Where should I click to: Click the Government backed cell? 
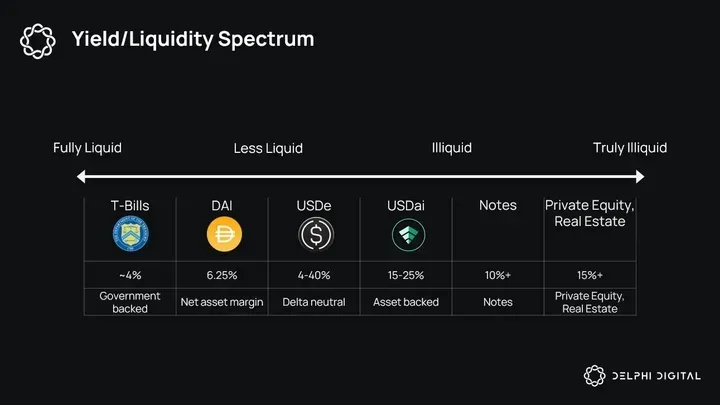click(130, 302)
